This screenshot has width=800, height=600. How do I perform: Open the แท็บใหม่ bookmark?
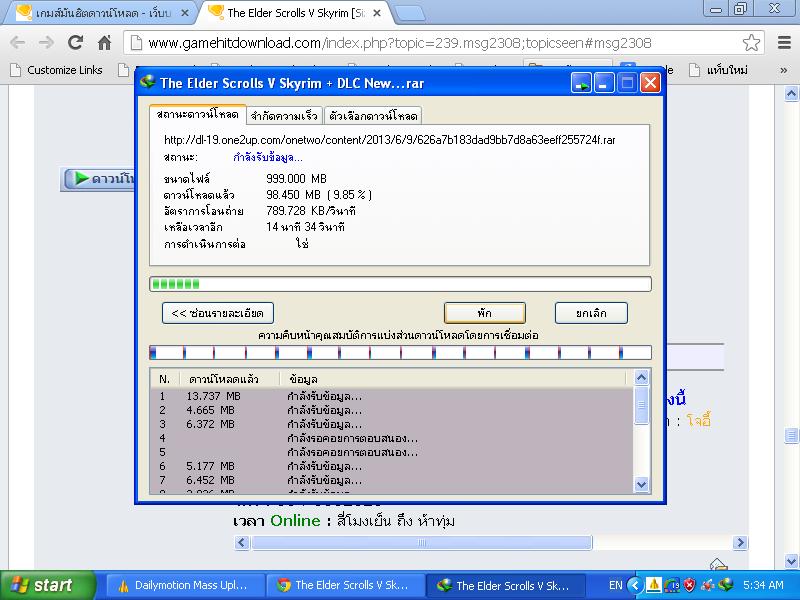coord(718,70)
